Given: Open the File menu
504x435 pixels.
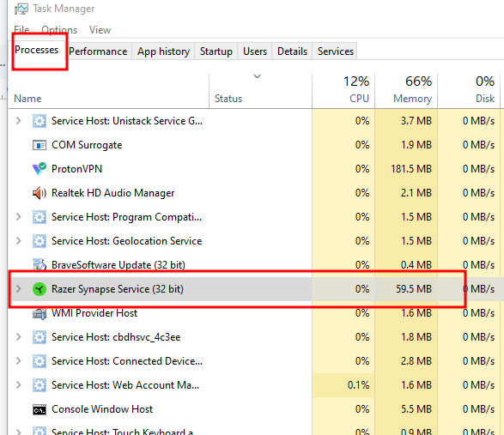Looking at the screenshot, I should click(x=21, y=30).
